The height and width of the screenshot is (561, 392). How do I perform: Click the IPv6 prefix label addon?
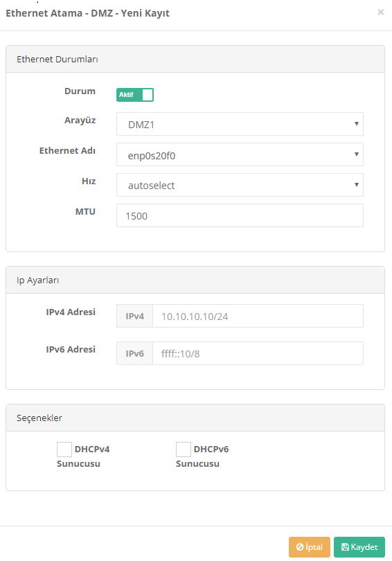[x=134, y=353]
